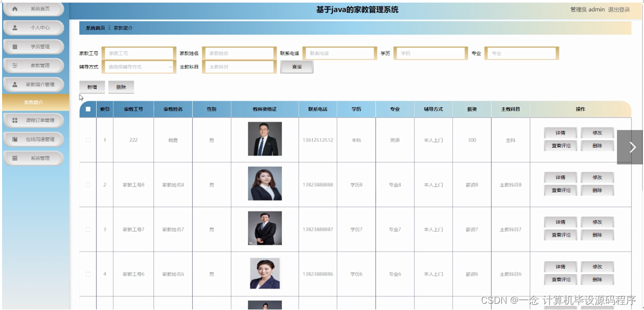
Task: Focus the 家教姓名 search input
Action: coord(239,53)
